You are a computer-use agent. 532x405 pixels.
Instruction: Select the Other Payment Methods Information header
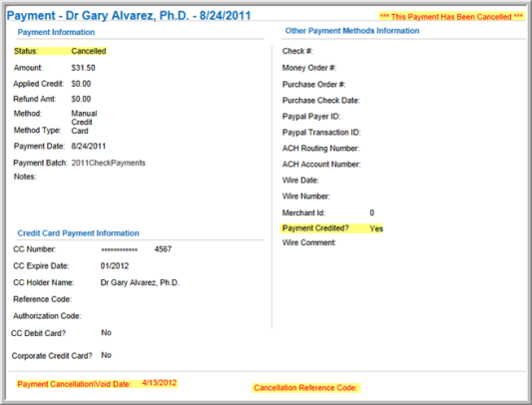(x=352, y=31)
